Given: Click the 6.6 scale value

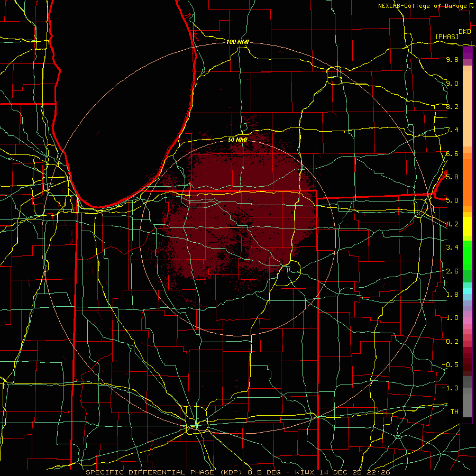Looking at the screenshot, I should pos(452,153).
